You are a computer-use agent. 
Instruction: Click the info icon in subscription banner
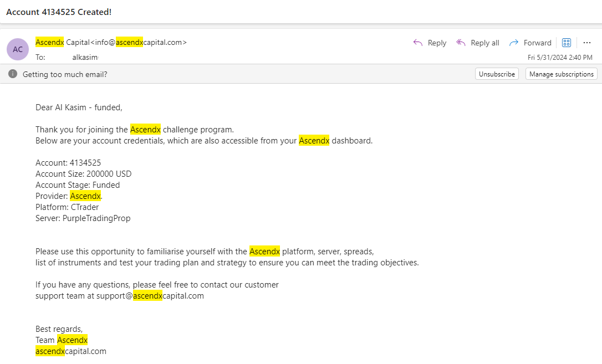[x=13, y=74]
